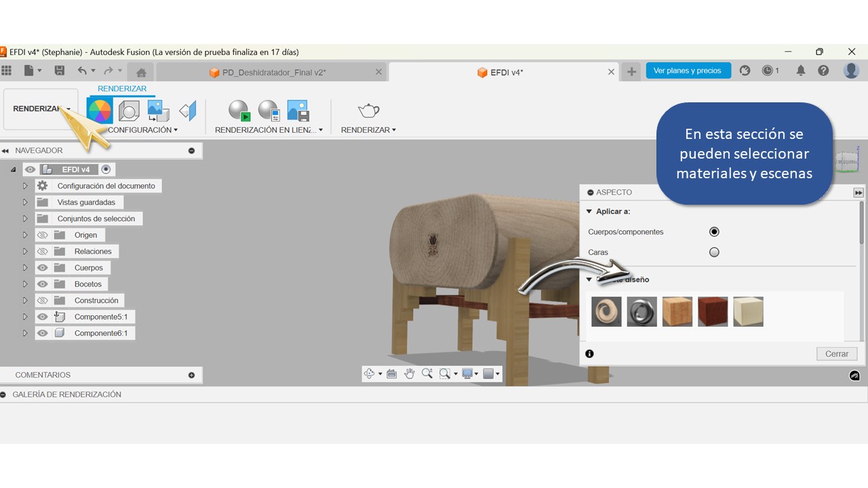Open the CONFIGURACIÓN dropdown menu
The height and width of the screenshot is (488, 868).
click(142, 129)
